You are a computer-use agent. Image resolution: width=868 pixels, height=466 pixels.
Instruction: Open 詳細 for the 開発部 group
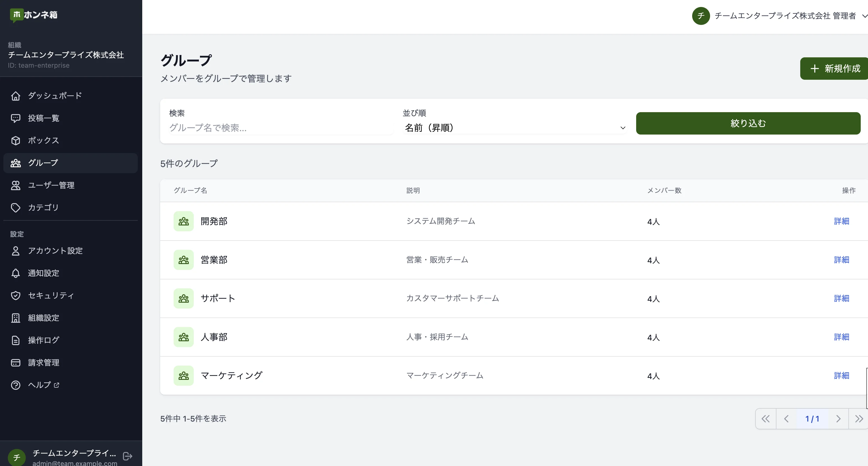[841, 221]
